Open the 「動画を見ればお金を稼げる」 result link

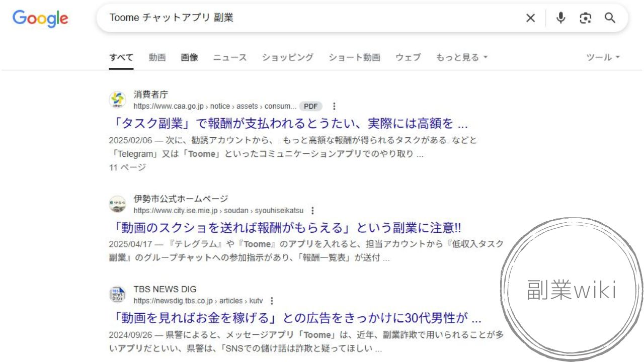click(295, 318)
